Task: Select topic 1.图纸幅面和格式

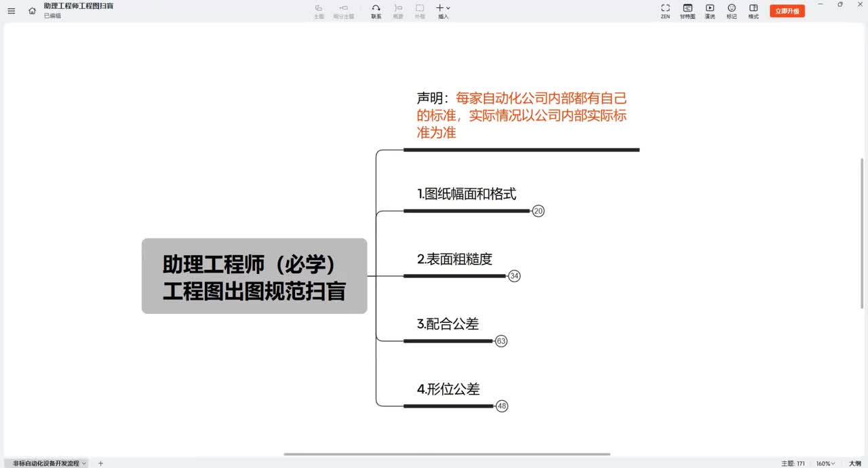Action: tap(467, 194)
